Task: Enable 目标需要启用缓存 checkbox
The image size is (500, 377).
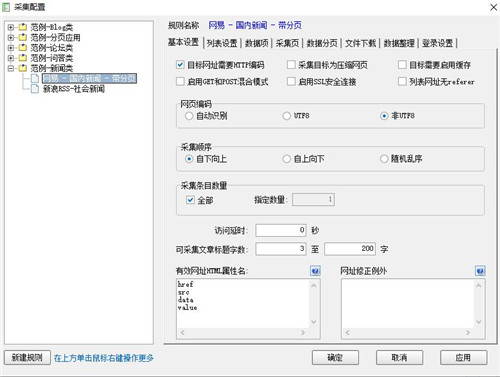Action: (402, 65)
